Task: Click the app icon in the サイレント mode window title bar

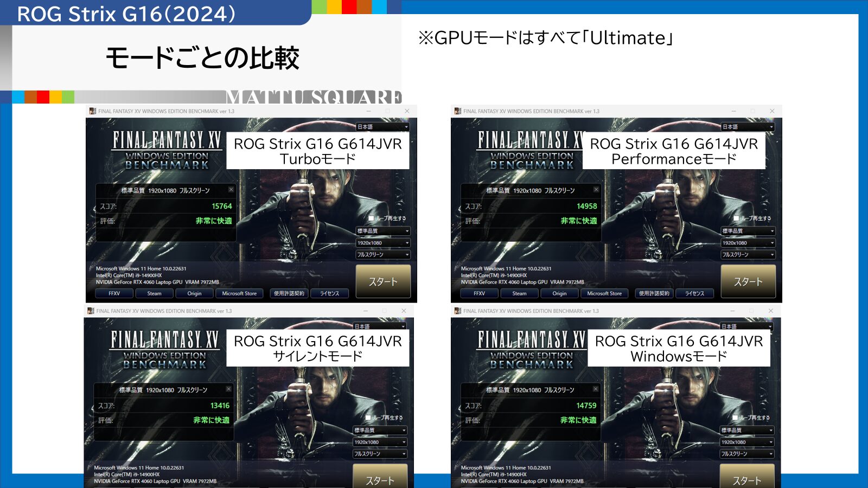Action: (91, 311)
